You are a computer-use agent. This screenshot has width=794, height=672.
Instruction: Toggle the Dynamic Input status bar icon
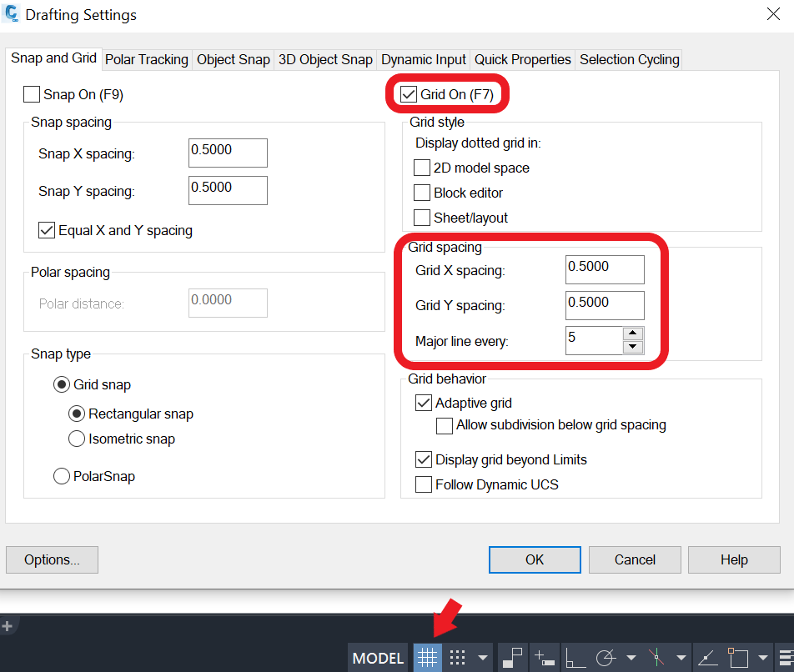pyautogui.click(x=545, y=657)
